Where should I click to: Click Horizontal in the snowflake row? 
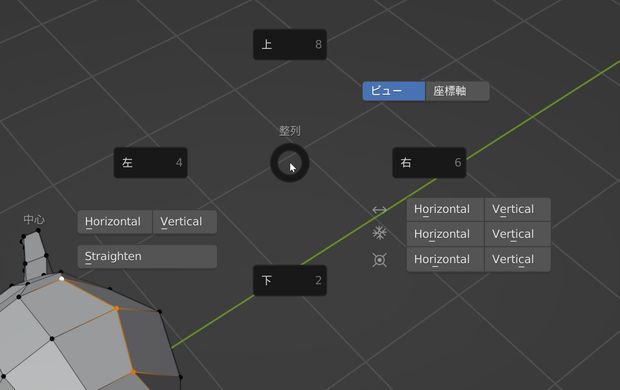445,234
